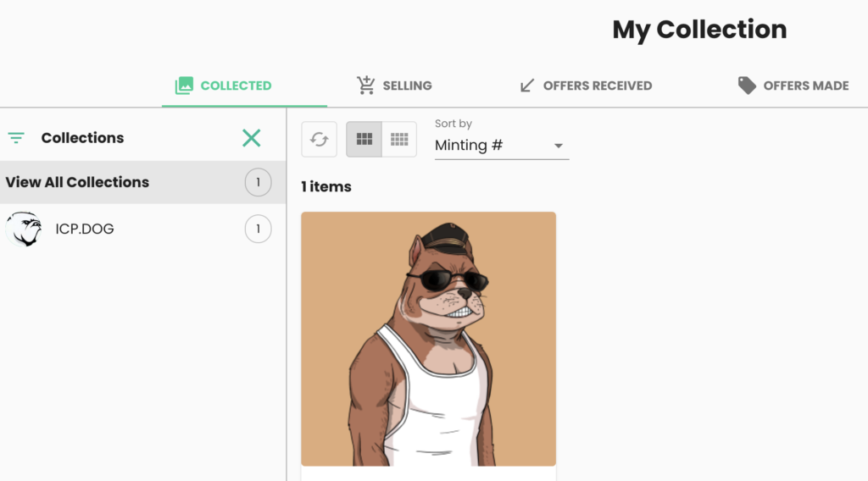Image resolution: width=868 pixels, height=481 pixels.
Task: Switch to large grid view
Action: point(364,140)
